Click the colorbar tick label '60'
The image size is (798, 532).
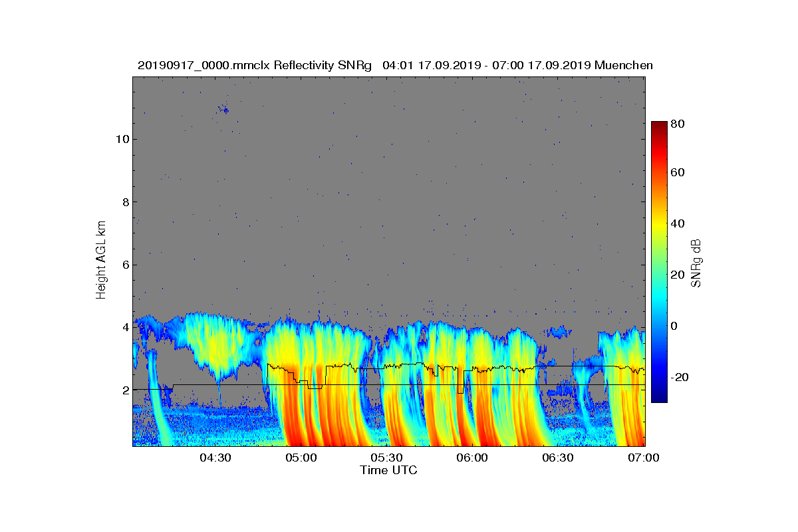(678, 173)
